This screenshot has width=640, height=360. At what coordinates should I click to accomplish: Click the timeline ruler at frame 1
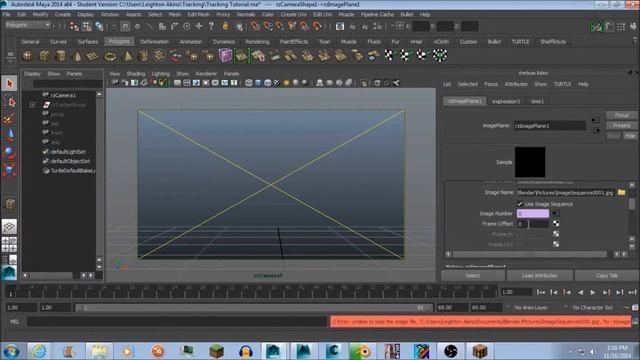click(x=11, y=292)
